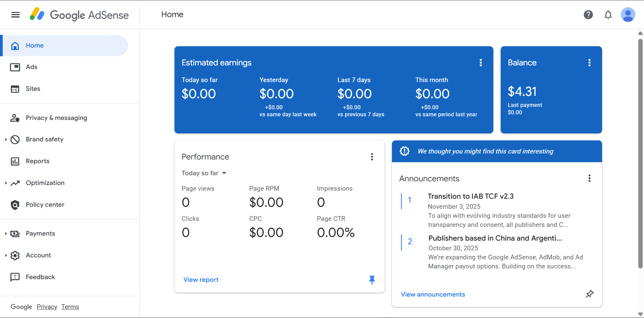Click View announcements link
The width and height of the screenshot is (644, 318).
[433, 295]
